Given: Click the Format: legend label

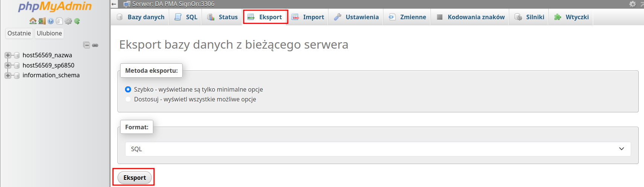Looking at the screenshot, I should [x=137, y=127].
